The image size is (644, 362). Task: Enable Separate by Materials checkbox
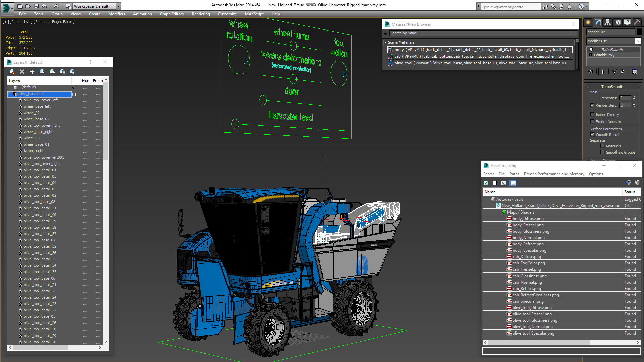602,146
